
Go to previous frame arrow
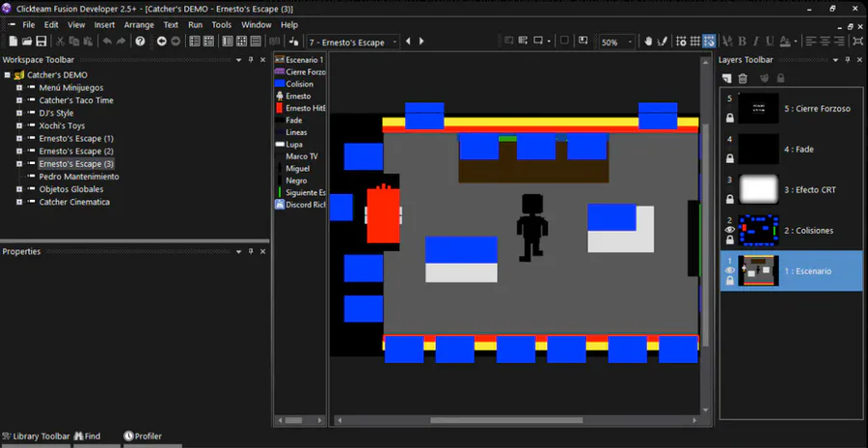coord(409,41)
